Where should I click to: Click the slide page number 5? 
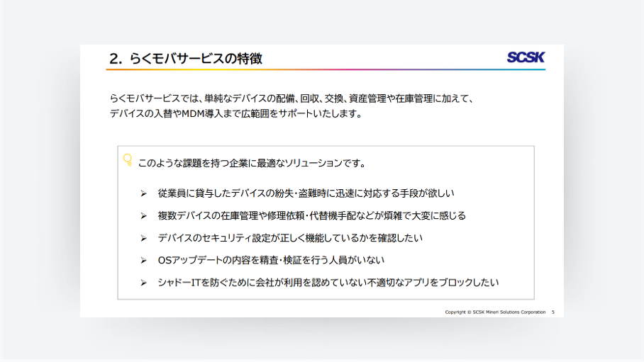[x=553, y=312]
